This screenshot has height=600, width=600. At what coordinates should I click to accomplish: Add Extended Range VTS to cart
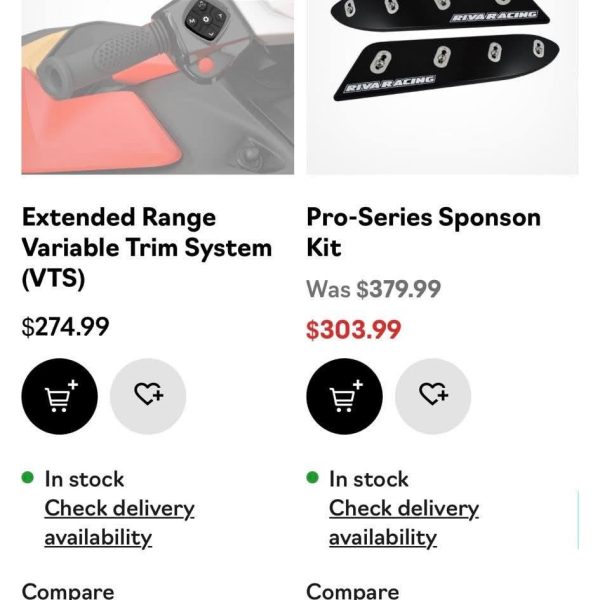coord(60,396)
